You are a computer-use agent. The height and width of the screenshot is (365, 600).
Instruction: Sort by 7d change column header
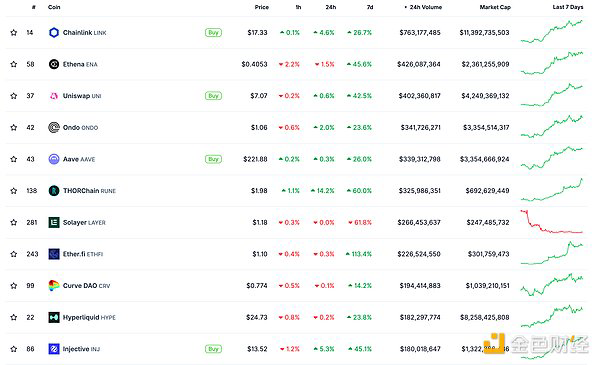coord(370,7)
